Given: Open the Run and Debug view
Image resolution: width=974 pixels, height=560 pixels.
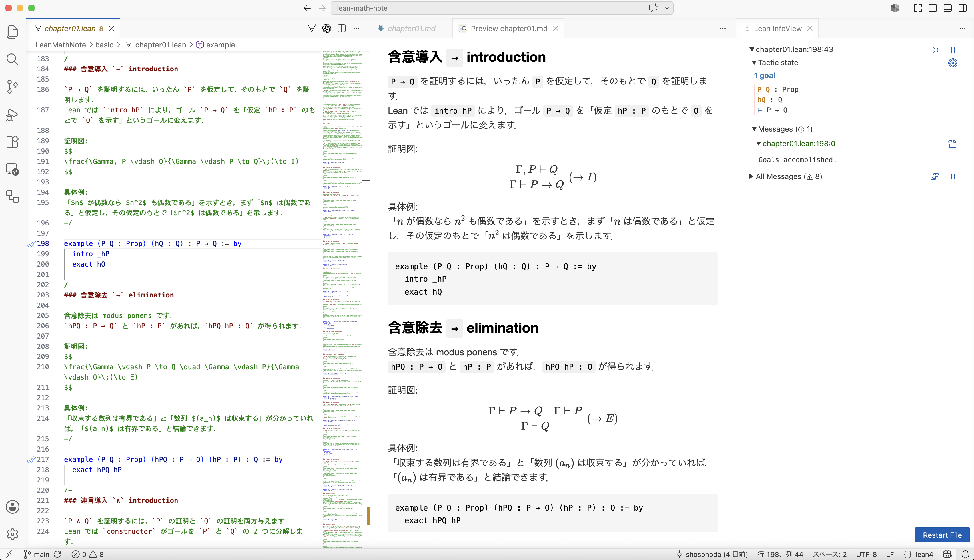Looking at the screenshot, I should (12, 115).
